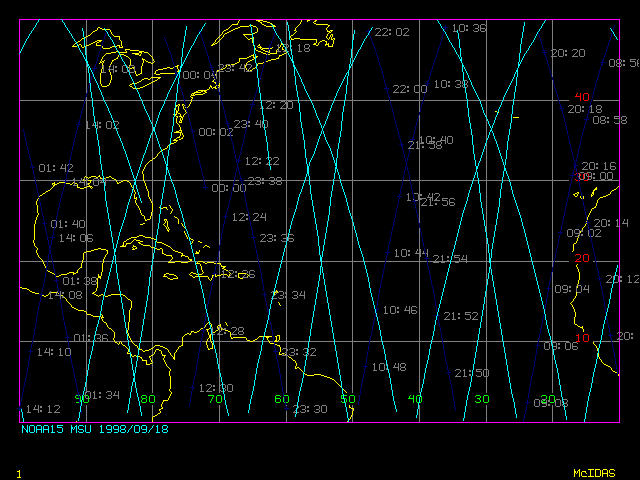Select the 23:32 orbit time label
640x480 pixels.
pyautogui.click(x=299, y=352)
